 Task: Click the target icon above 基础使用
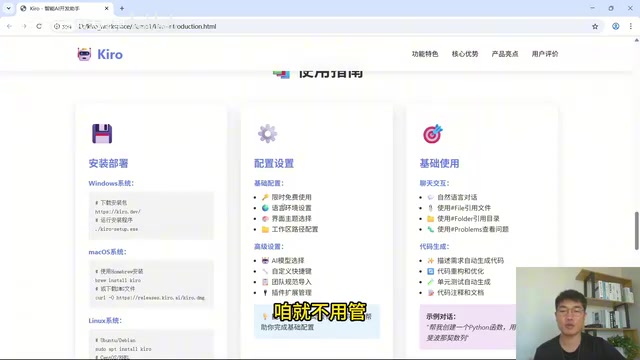tap(433, 133)
